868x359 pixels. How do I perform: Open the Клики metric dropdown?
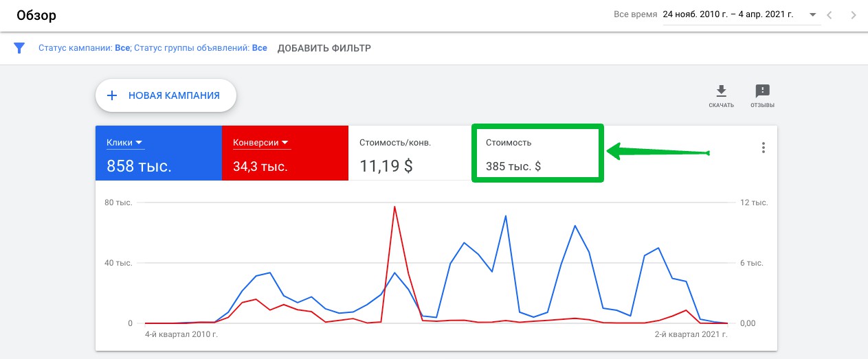point(124,143)
